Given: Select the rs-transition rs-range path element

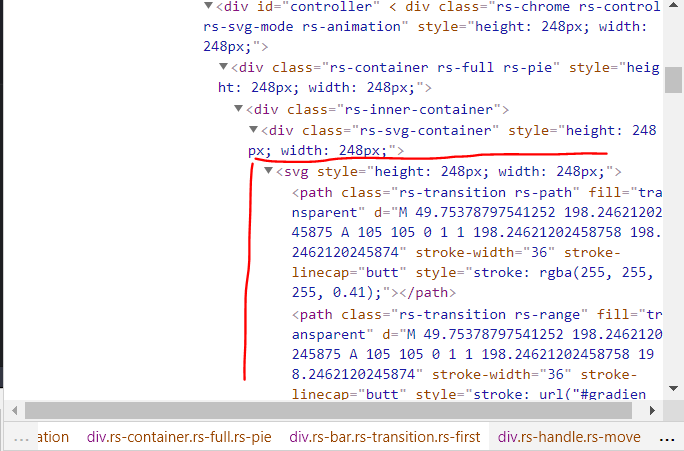Looking at the screenshot, I should (476, 354).
